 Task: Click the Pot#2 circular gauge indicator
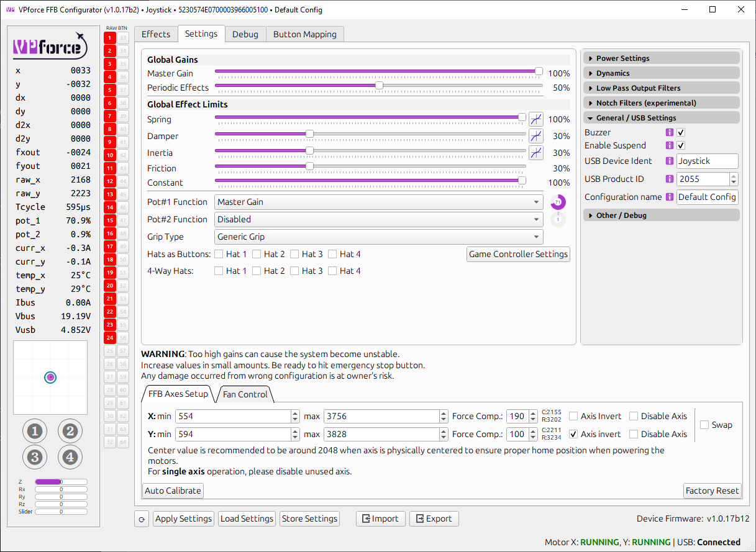[x=558, y=219]
